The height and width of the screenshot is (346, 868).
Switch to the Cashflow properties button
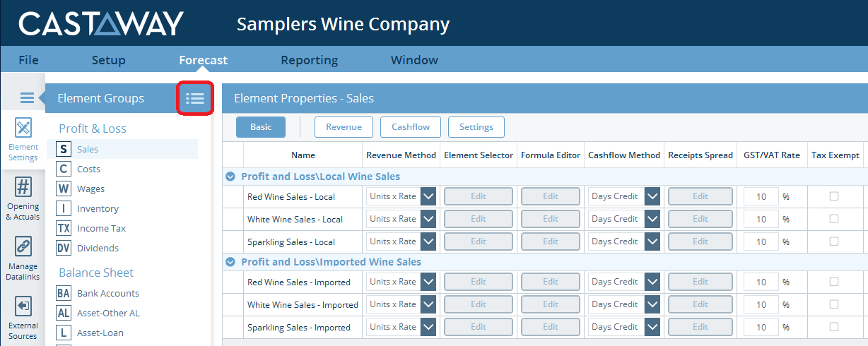(411, 127)
